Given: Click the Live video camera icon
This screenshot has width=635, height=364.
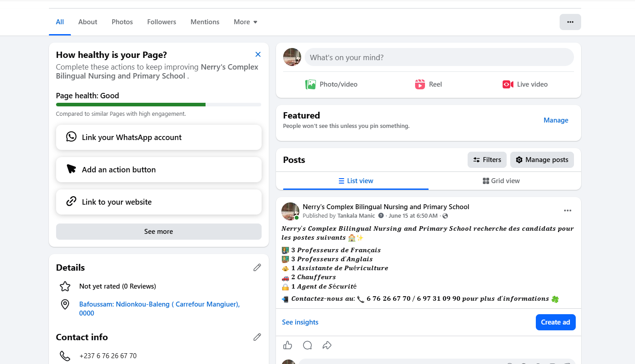Looking at the screenshot, I should tap(508, 84).
